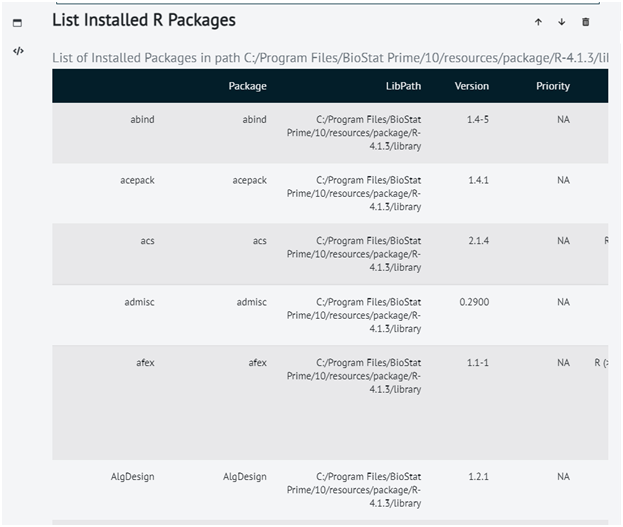Click the Version column header
623x527 pixels.
coord(472,86)
